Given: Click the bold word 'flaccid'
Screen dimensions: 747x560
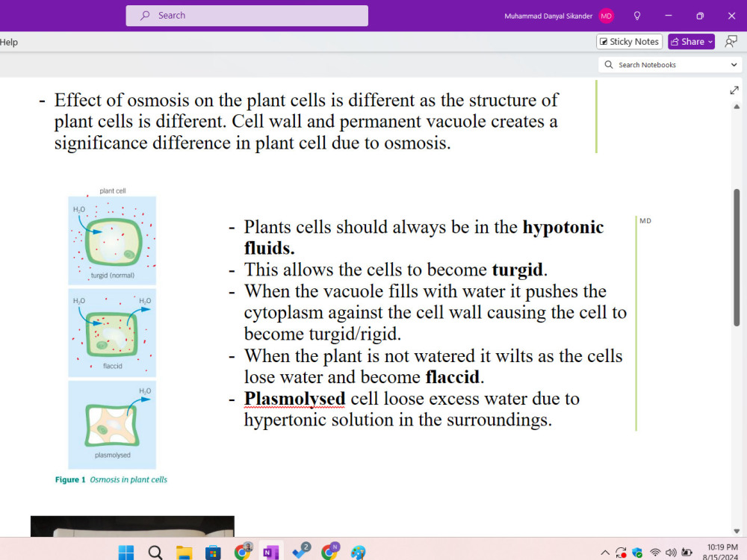Looking at the screenshot, I should tap(452, 376).
